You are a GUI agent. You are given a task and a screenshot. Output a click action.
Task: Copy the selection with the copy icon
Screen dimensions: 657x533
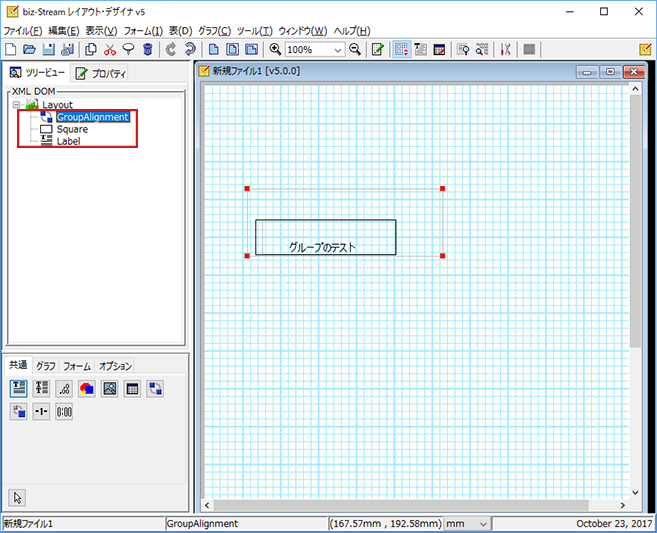[x=91, y=49]
